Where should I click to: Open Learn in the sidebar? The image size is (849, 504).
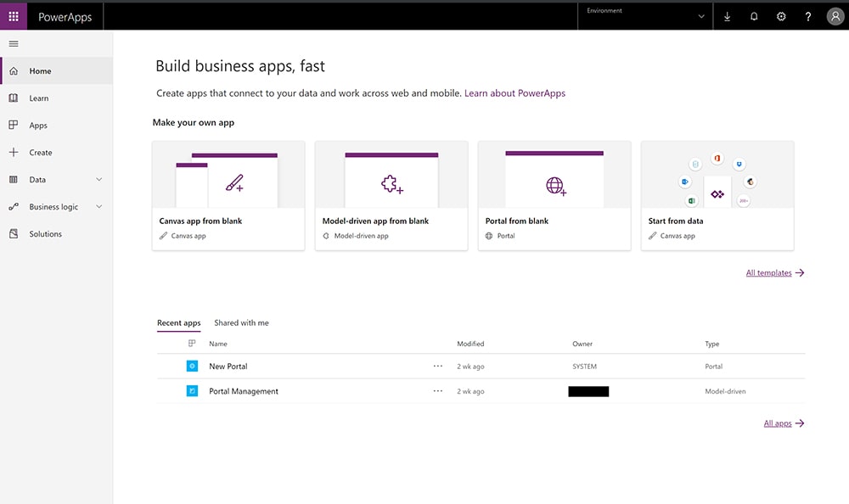coord(56,98)
